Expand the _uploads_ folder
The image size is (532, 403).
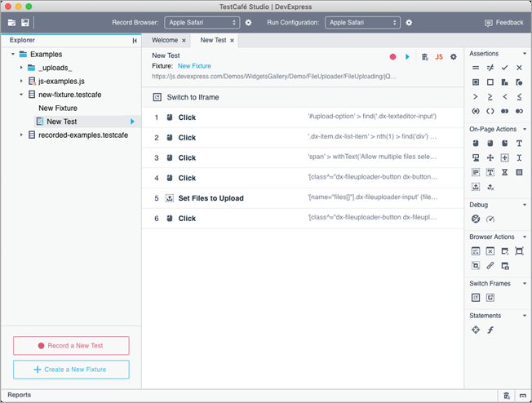[22, 68]
